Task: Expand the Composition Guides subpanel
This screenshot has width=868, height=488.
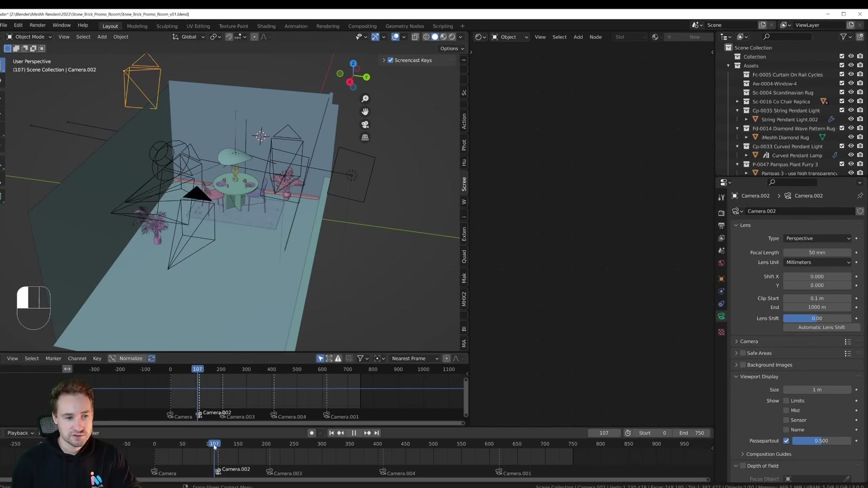Action: click(x=769, y=454)
